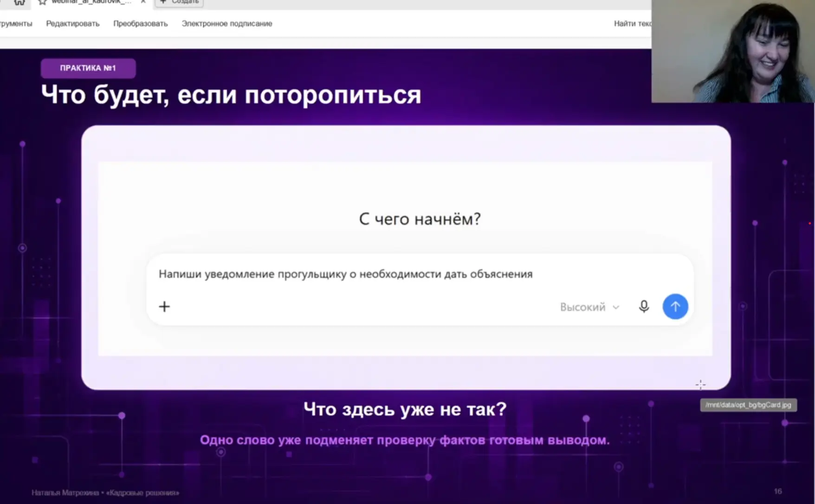Close the webinar_ai_kadrovik document tab
This screenshot has height=504, width=815.
(x=143, y=2)
